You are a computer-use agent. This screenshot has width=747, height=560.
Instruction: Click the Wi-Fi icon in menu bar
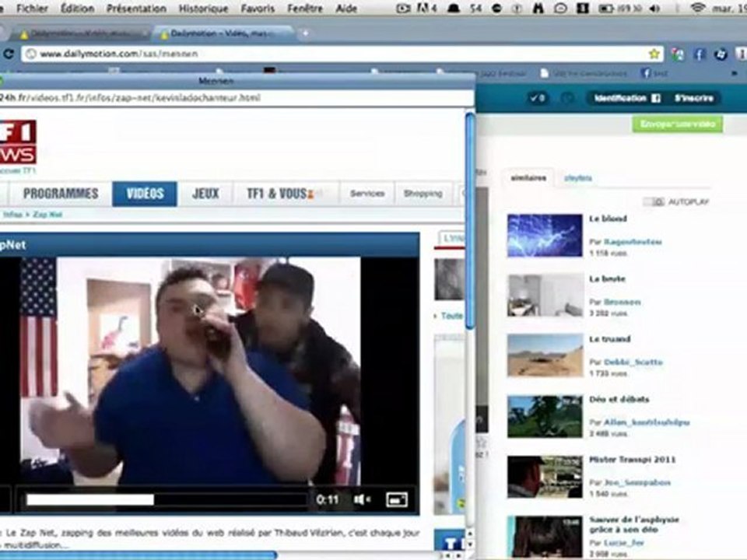[x=697, y=8]
